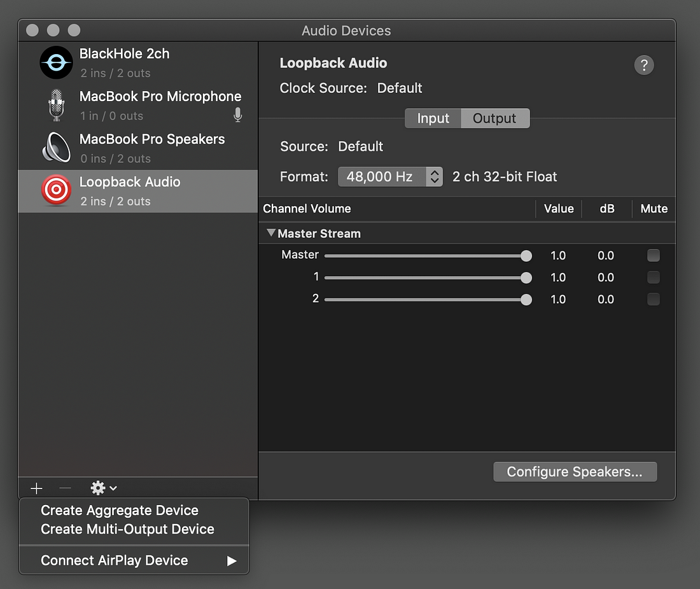Click Configure Speakers button
Viewport: 700px width, 589px height.
coord(575,472)
